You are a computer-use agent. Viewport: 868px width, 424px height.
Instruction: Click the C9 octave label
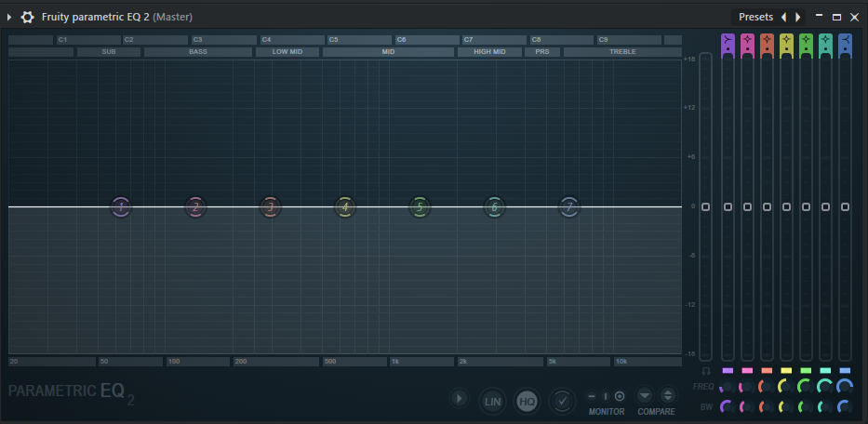coord(629,40)
